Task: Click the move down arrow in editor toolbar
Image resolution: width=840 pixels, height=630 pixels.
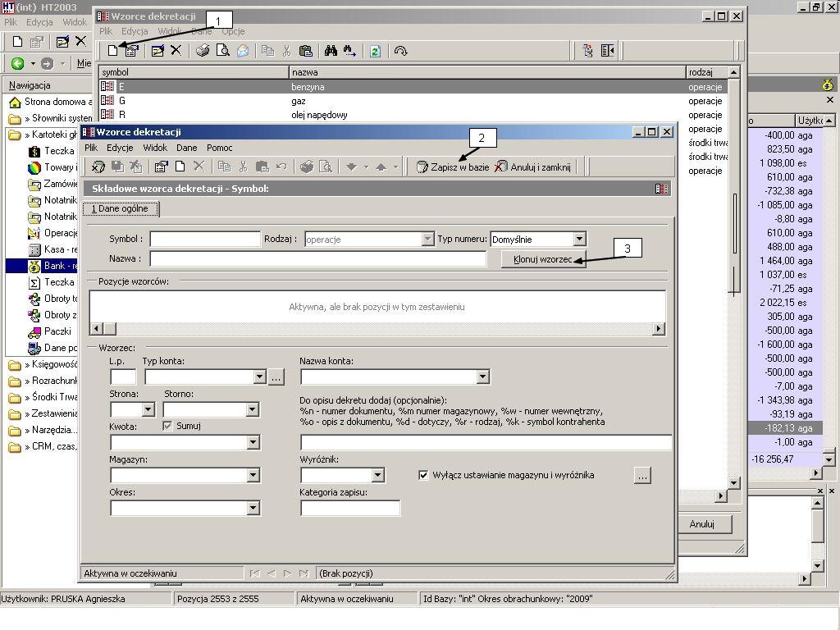Action: (x=351, y=167)
